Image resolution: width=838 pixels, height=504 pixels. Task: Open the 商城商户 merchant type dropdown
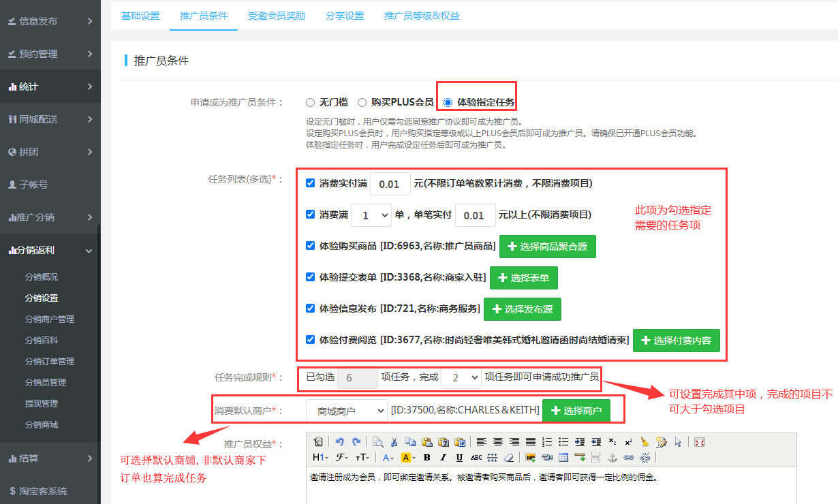coord(345,411)
